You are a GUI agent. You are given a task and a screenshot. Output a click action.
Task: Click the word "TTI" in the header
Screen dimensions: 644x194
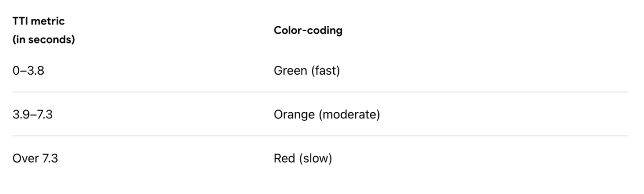click(x=20, y=21)
